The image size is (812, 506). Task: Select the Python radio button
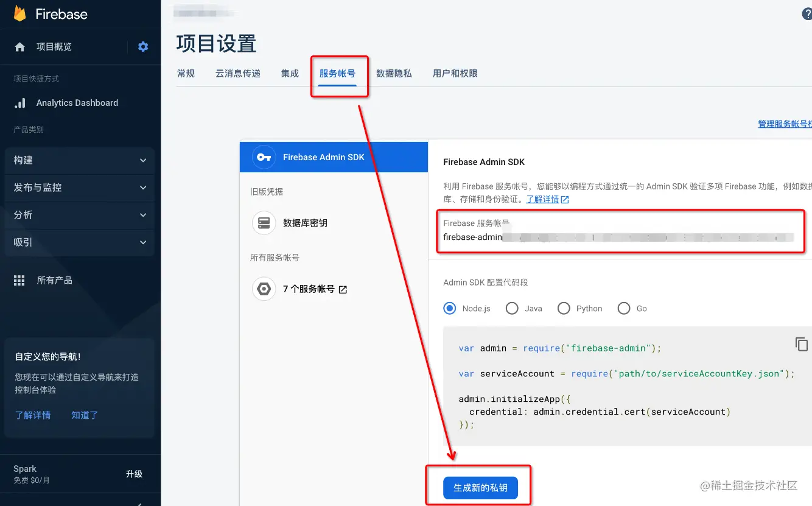564,308
